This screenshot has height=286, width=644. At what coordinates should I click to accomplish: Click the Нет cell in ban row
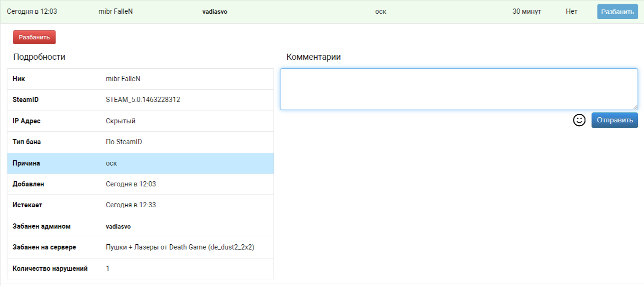[x=571, y=11]
